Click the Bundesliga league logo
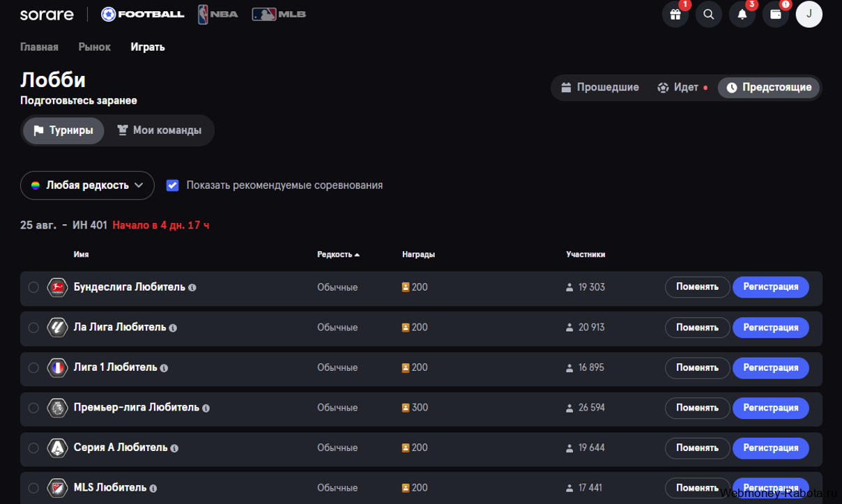Image resolution: width=842 pixels, height=504 pixels. point(57,287)
